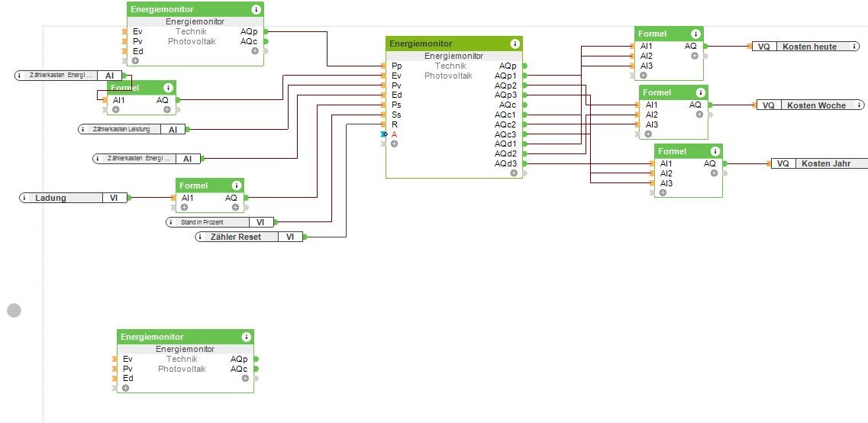Image resolution: width=868 pixels, height=423 pixels.
Task: Add output plus on the Kosten Jahr Formel block
Action: tap(714, 173)
